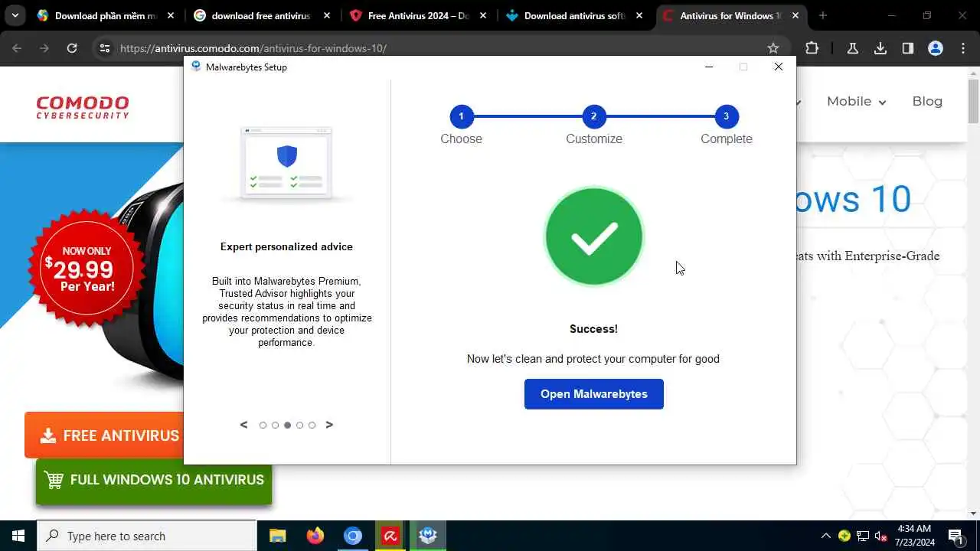This screenshot has width=980, height=551.
Task: Open a new browser tab
Action: (823, 15)
